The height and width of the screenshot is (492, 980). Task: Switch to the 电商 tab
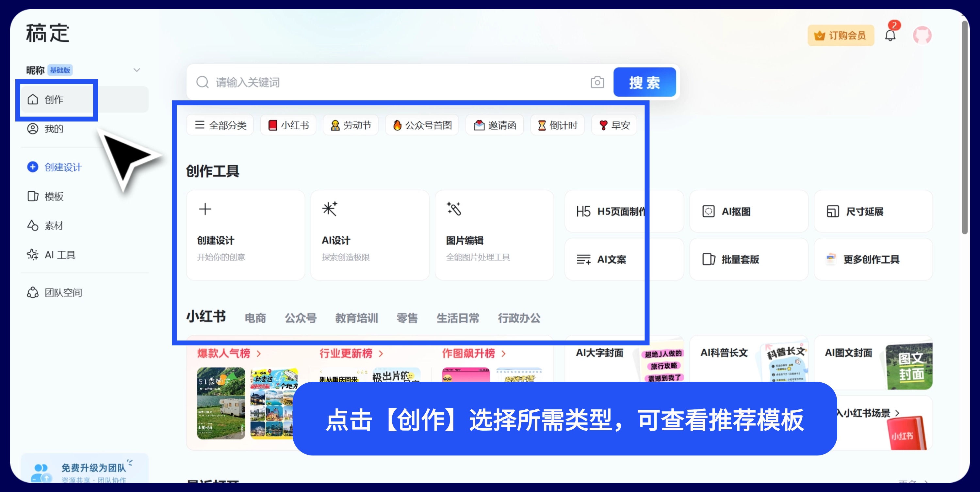coord(255,318)
